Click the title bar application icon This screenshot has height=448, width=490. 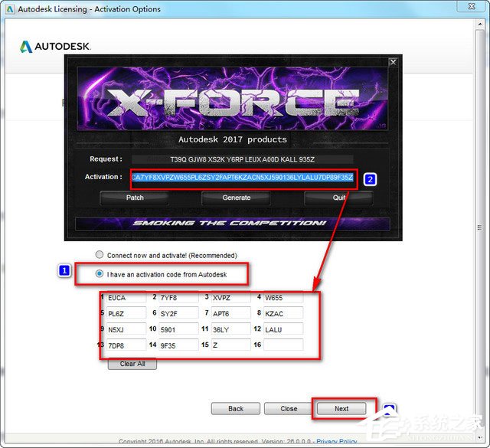coord(10,9)
